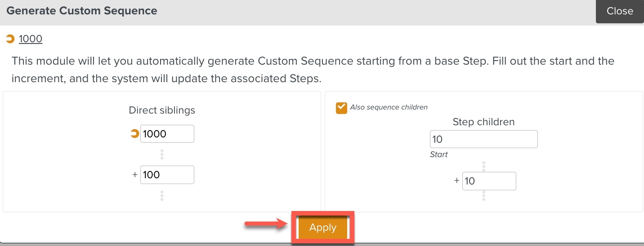The width and height of the screenshot is (644, 246).
Task: Click the plus sign beside the 100 increment
Action: click(135, 175)
